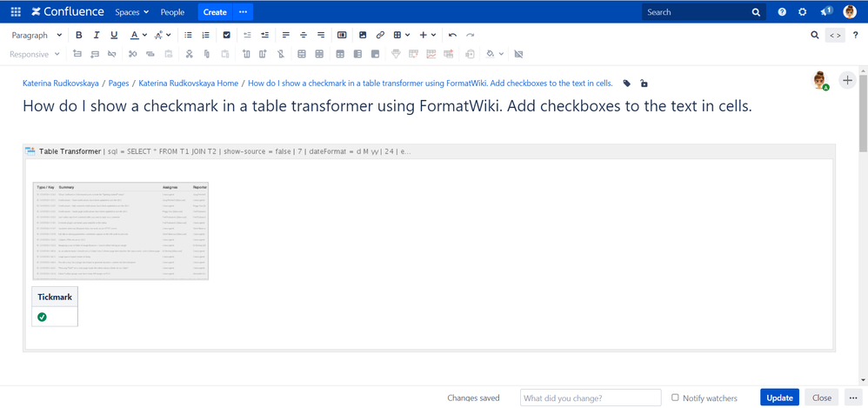Open more create options ellipsis
Image resolution: width=868 pixels, height=408 pixels.
coord(243,11)
